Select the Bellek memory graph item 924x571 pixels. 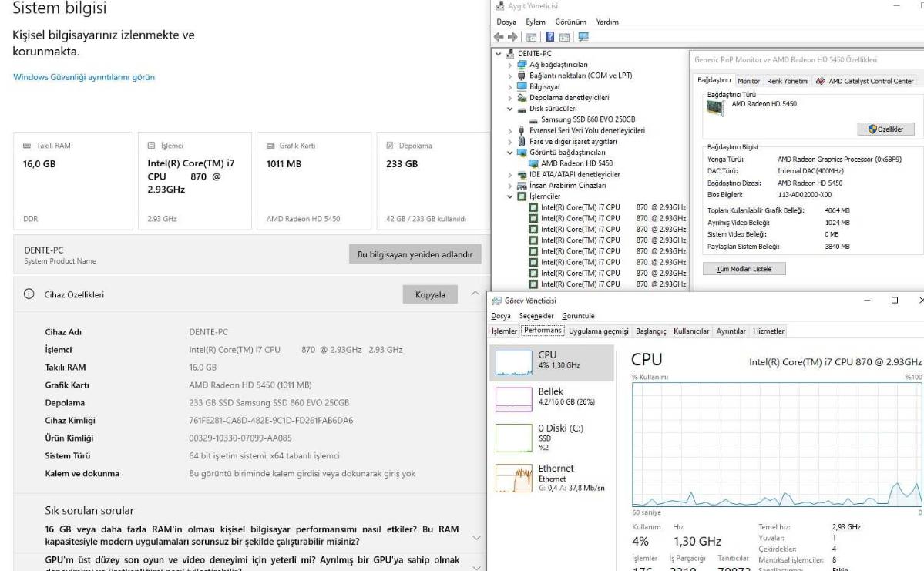click(551, 399)
